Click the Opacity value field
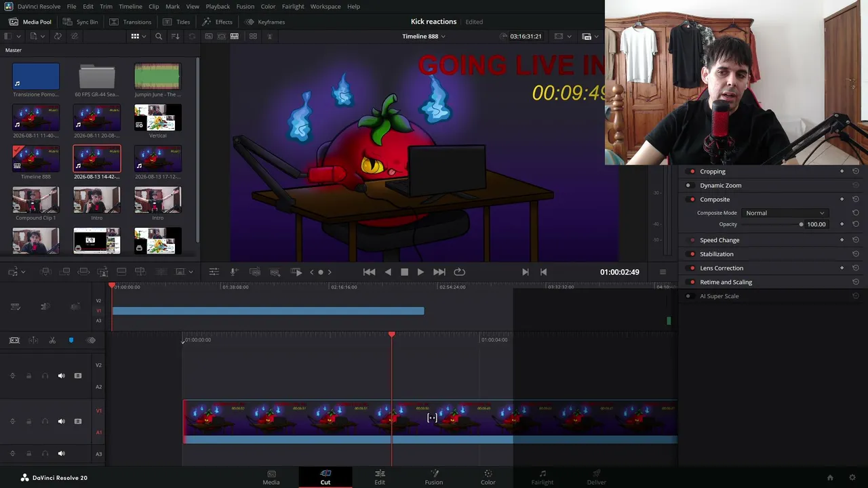The height and width of the screenshot is (488, 868). pyautogui.click(x=816, y=224)
